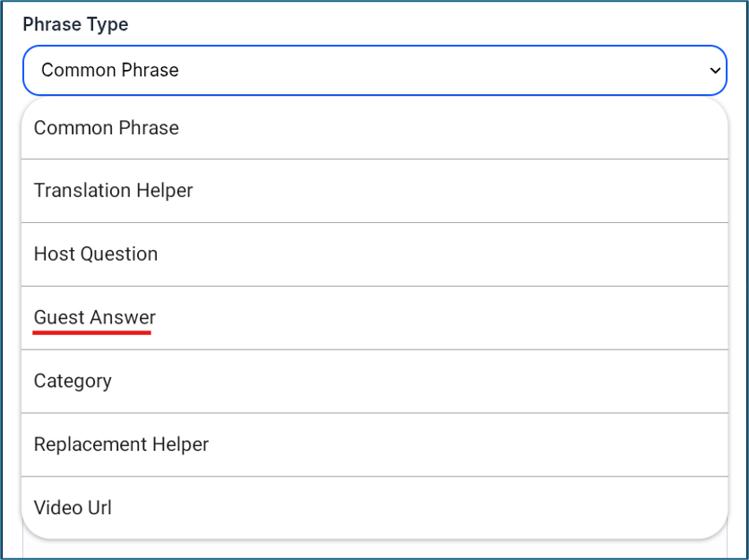Screen dimensions: 749x560
Task: Click the down-arrow icon in the select box
Action: (x=715, y=71)
